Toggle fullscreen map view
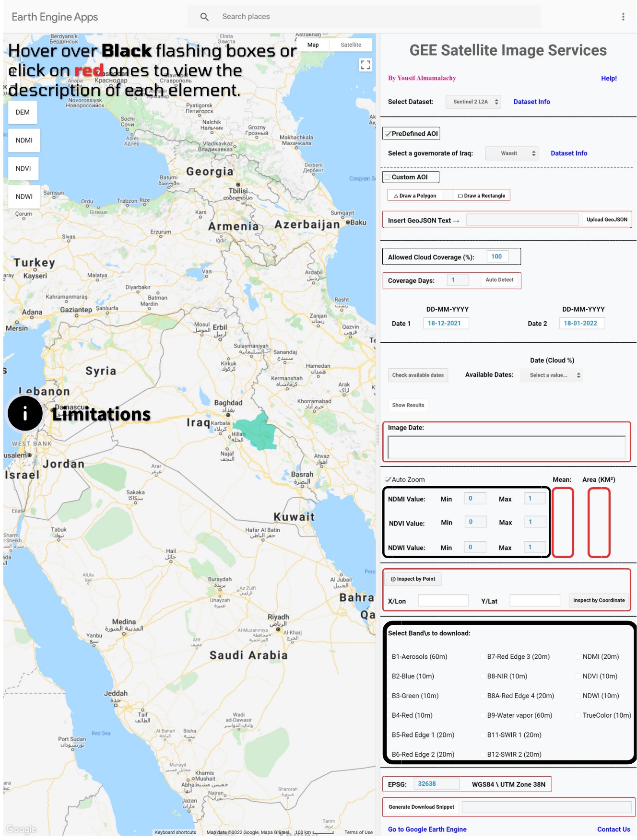637x840 pixels. point(366,65)
